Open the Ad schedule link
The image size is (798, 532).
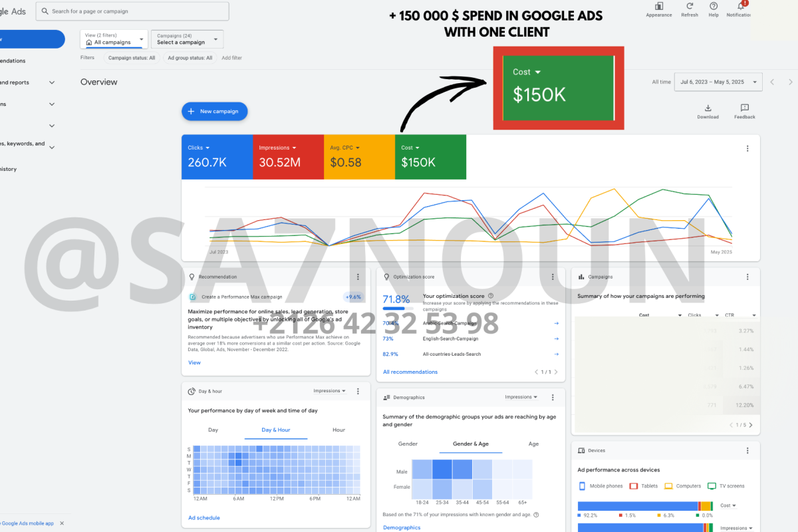click(x=204, y=518)
